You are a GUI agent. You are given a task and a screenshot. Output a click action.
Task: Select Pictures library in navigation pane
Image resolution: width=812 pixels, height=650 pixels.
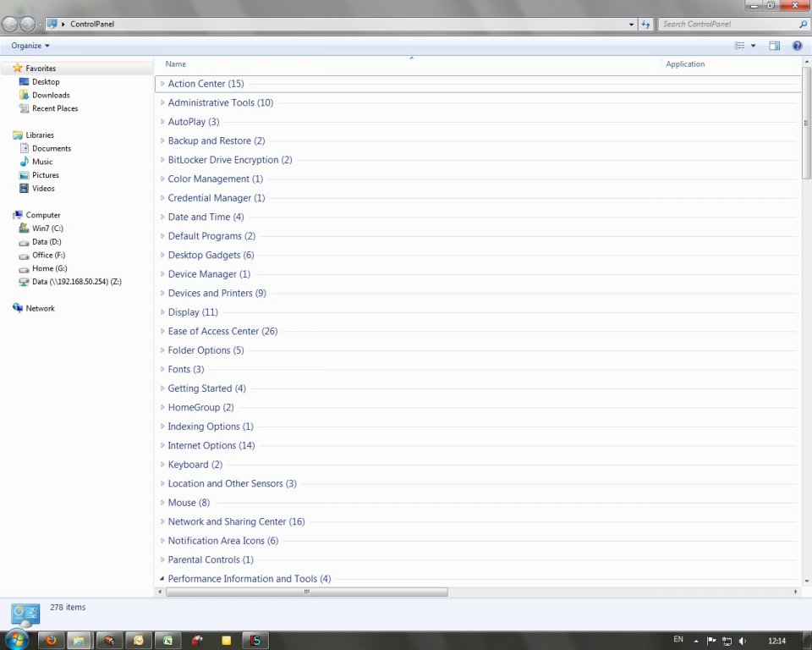[x=46, y=175]
